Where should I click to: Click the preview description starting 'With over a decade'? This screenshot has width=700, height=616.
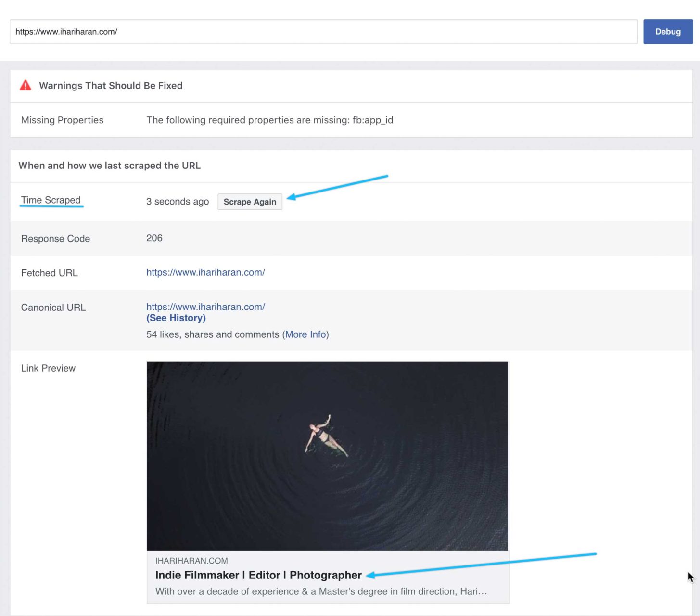click(x=321, y=591)
